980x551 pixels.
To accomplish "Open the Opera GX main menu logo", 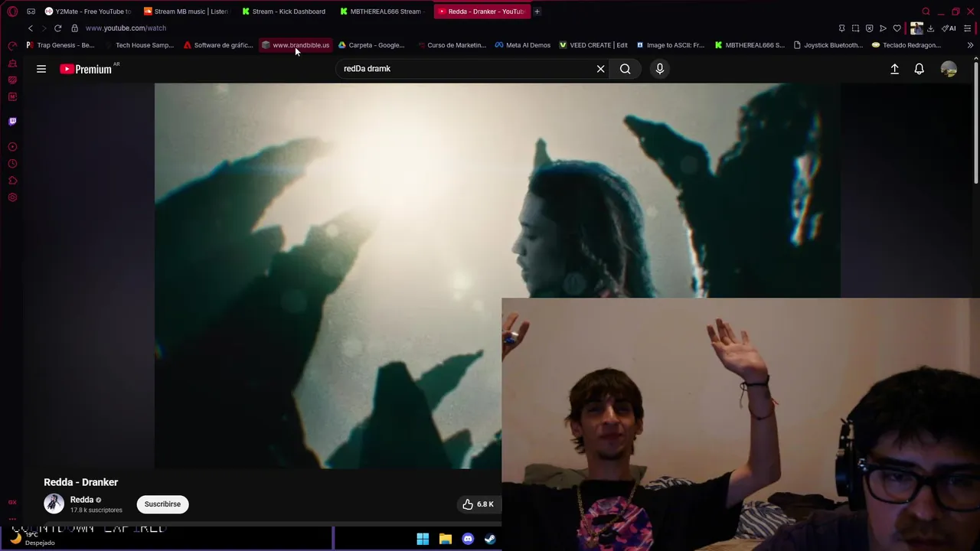I will pos(12,11).
